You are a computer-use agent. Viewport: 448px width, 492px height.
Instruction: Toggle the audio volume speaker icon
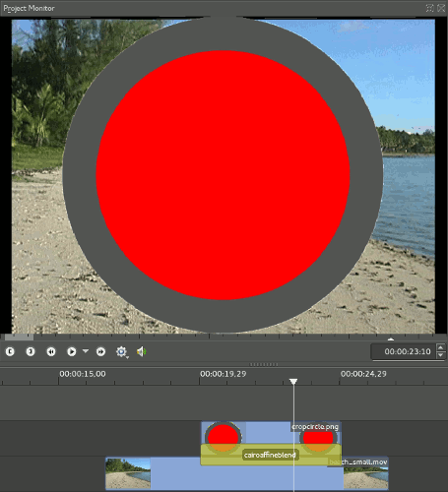click(142, 351)
